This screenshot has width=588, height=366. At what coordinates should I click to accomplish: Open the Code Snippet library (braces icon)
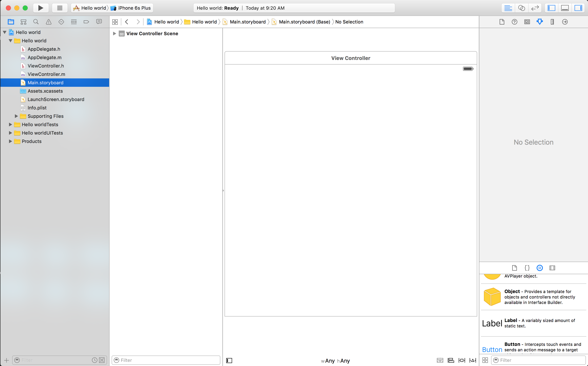527,268
